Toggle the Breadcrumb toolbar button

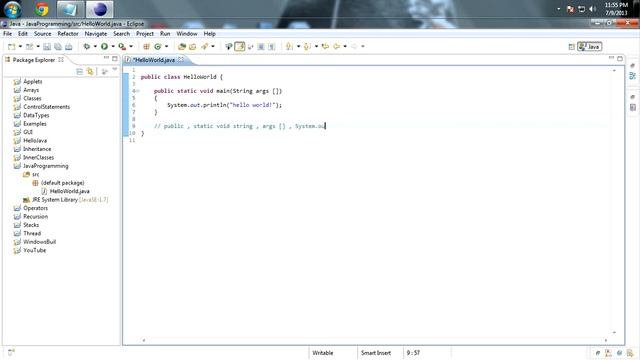pyautogui.click(x=229, y=47)
